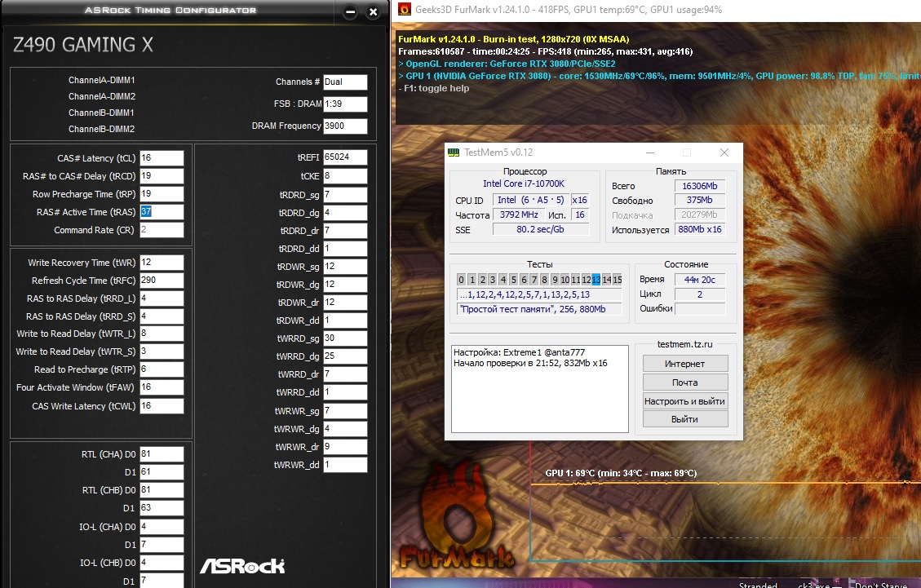Click the tWTR_L value field

tap(162, 334)
